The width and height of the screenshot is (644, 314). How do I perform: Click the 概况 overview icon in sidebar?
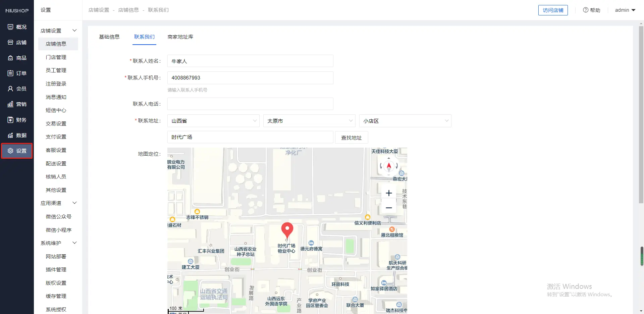click(10, 27)
